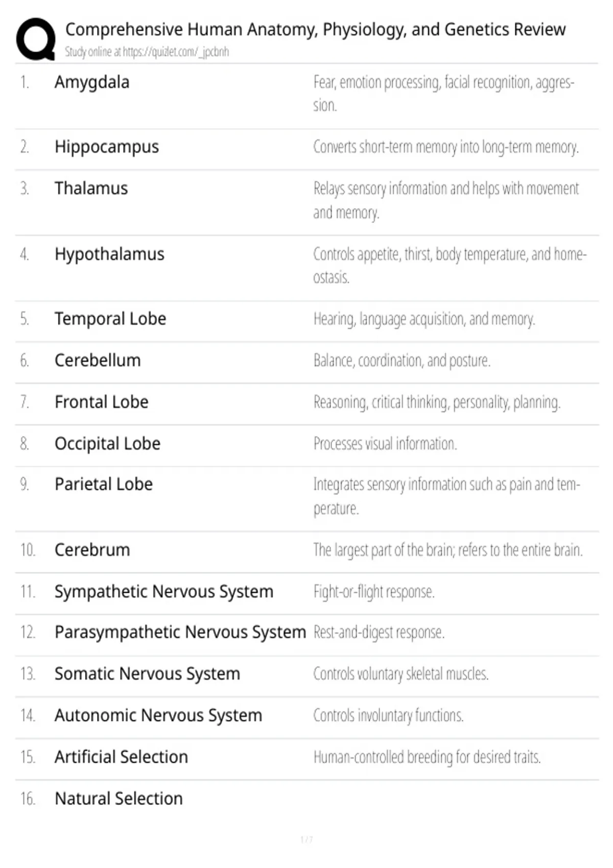Screen dimensions: 613x868
Task: Click the Artificial Selection definition
Action: (427, 757)
